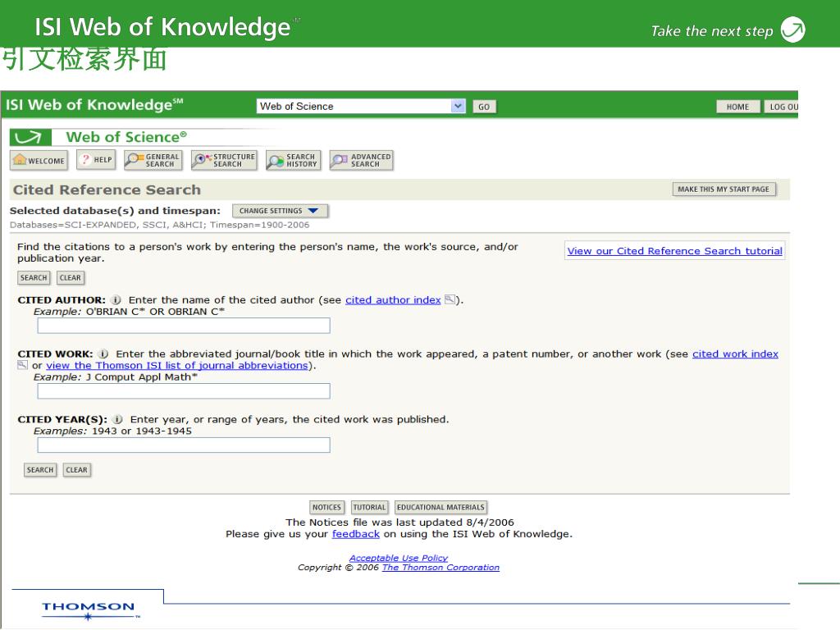Click the icon next to cited author index
This screenshot has width=840, height=630.
450,299
